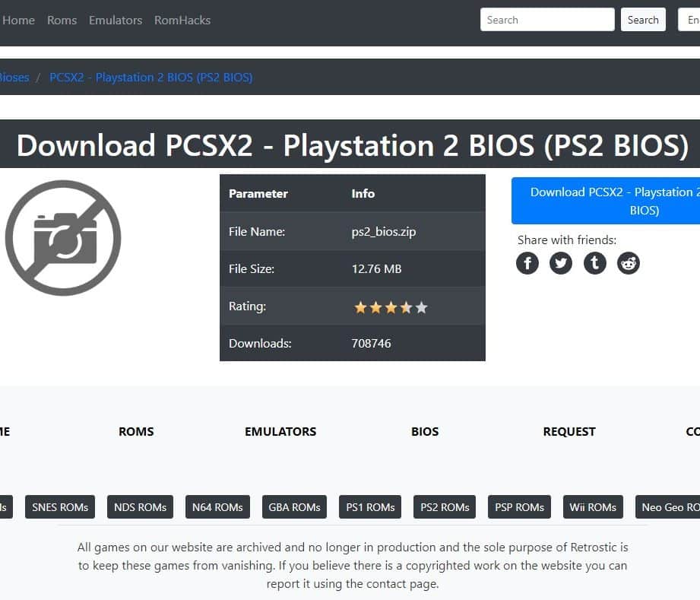The image size is (700, 600).
Task: Share on Facebook icon
Action: (x=527, y=263)
